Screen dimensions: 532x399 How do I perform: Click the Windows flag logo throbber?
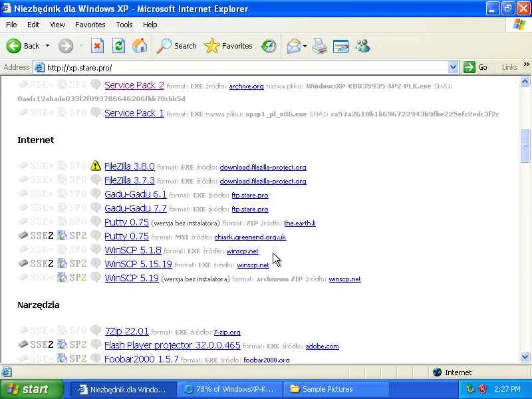pos(519,25)
